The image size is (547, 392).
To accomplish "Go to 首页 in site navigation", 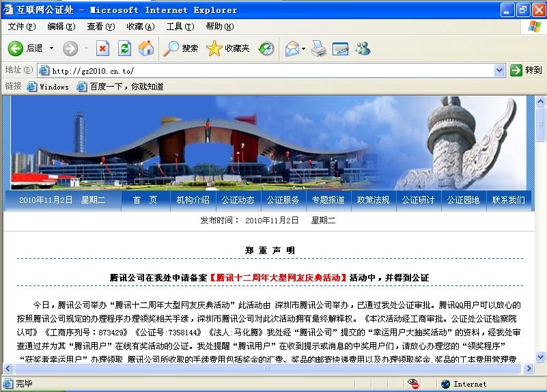I will coord(145,200).
